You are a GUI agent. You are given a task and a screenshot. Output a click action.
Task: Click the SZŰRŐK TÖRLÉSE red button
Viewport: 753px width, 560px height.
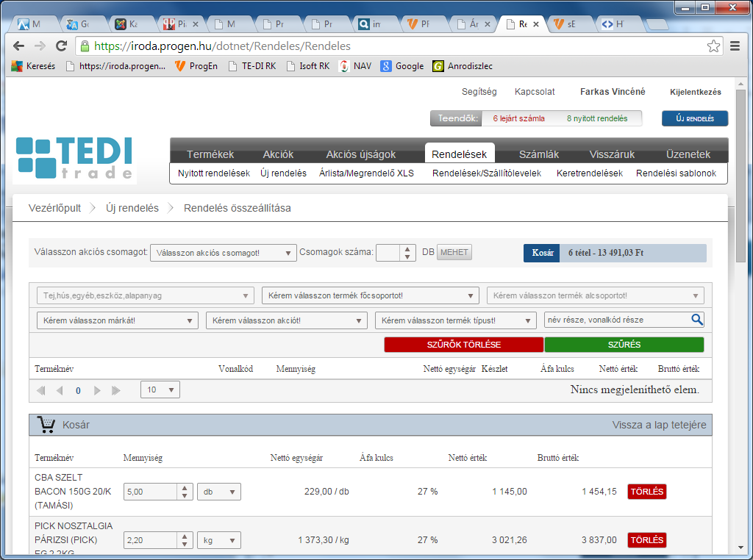tap(464, 345)
